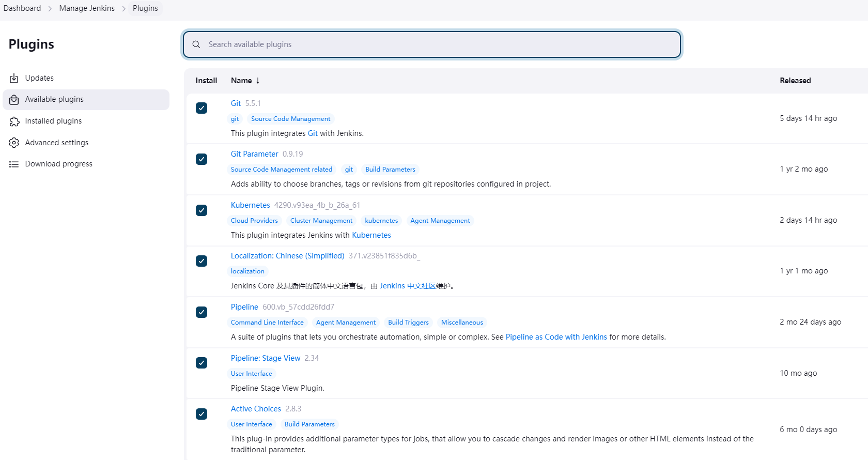Click Source Code Management tag on Git
This screenshot has height=460, width=868.
pos(291,119)
